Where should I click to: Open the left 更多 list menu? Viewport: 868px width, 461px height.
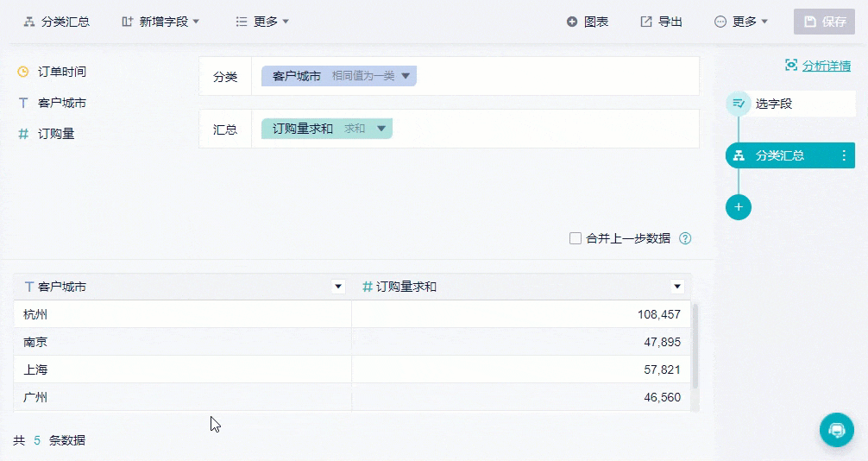(262, 22)
